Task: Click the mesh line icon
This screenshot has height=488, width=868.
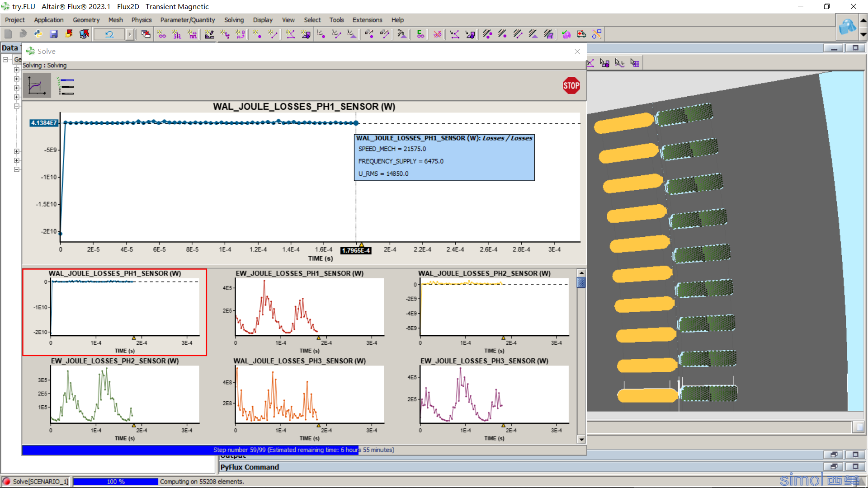Action: pyautogui.click(x=336, y=34)
